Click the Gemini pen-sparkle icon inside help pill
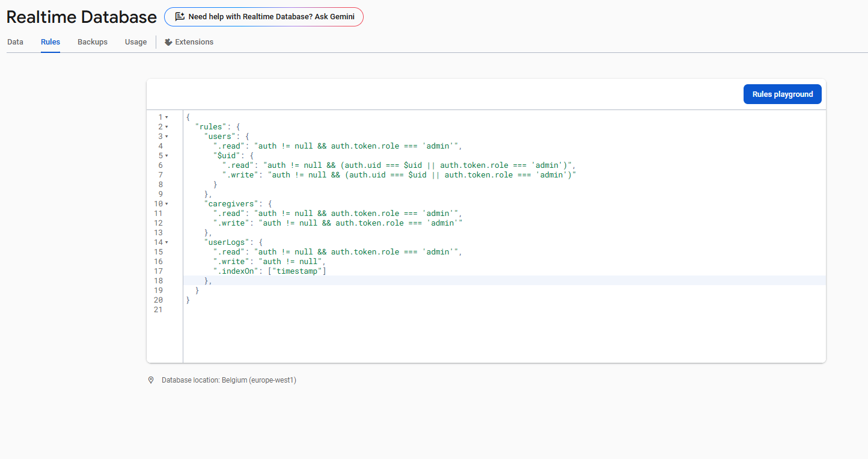This screenshot has height=459, width=868. (x=179, y=17)
